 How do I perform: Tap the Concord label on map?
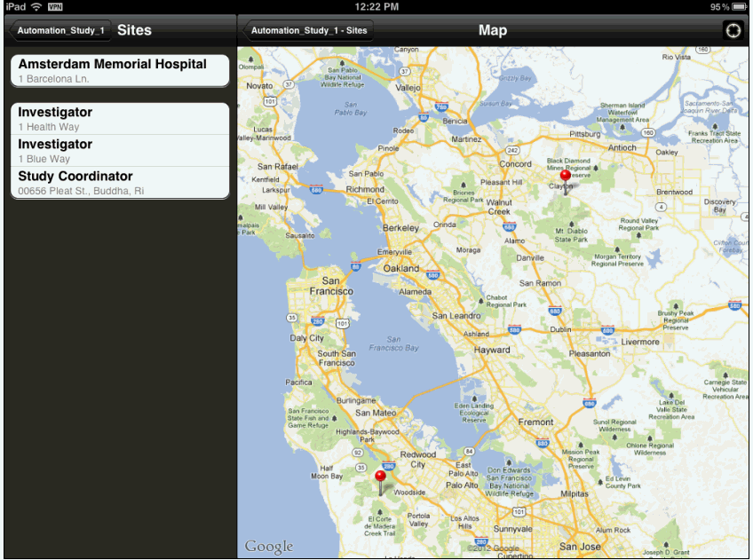pyautogui.click(x=515, y=163)
